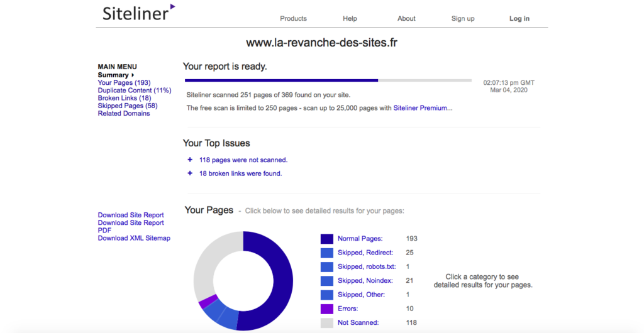Click the Siteliner logo

[x=139, y=13]
